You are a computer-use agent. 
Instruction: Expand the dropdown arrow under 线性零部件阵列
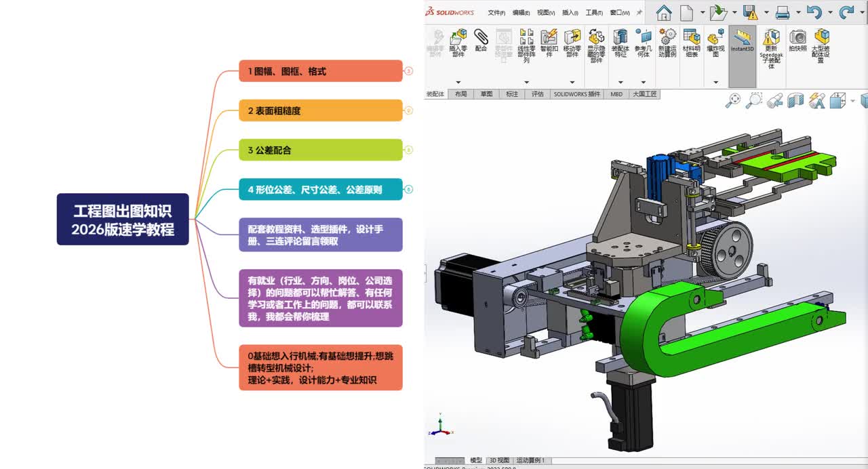[x=527, y=83]
